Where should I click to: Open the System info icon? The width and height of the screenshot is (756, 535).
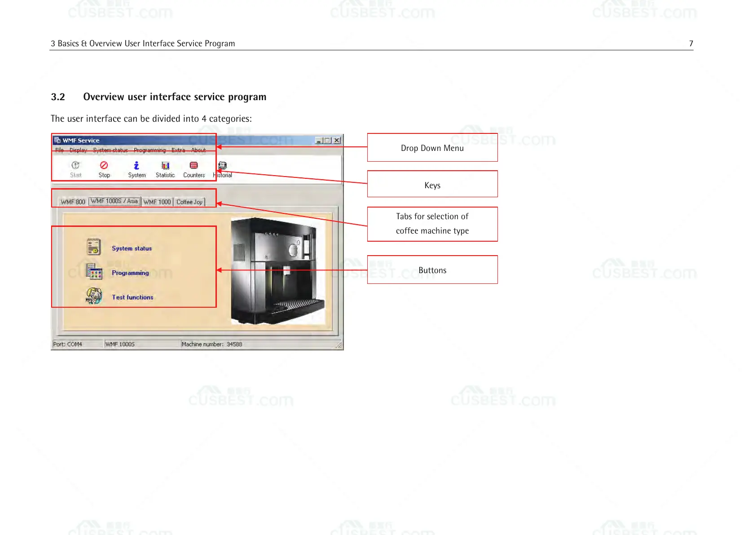tap(136, 165)
